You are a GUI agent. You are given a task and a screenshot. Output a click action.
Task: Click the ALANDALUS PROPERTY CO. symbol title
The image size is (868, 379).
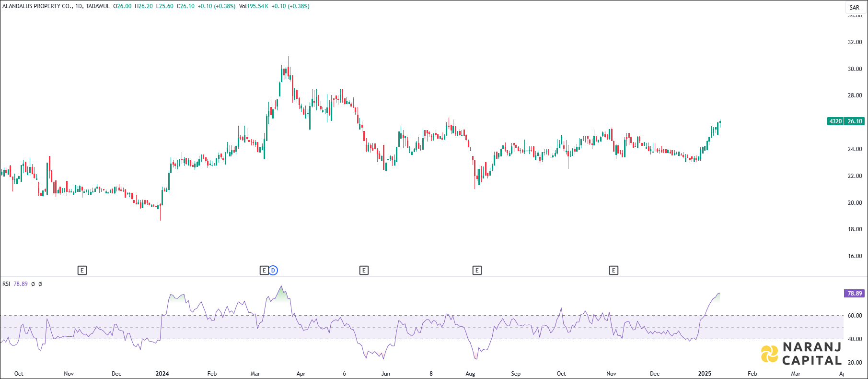(37, 6)
